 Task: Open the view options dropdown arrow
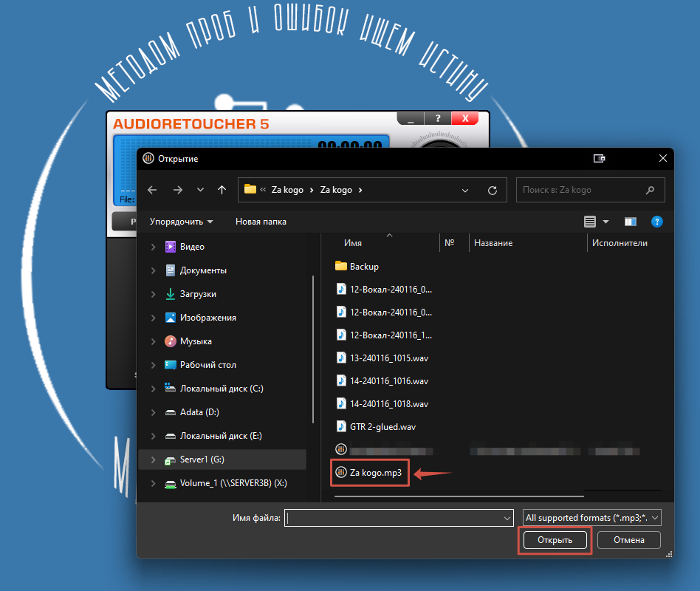tap(605, 222)
